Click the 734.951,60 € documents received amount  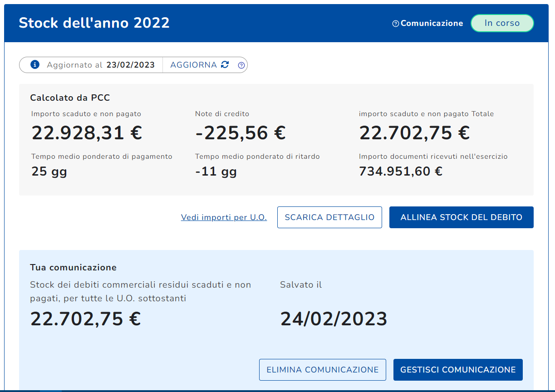coord(401,171)
